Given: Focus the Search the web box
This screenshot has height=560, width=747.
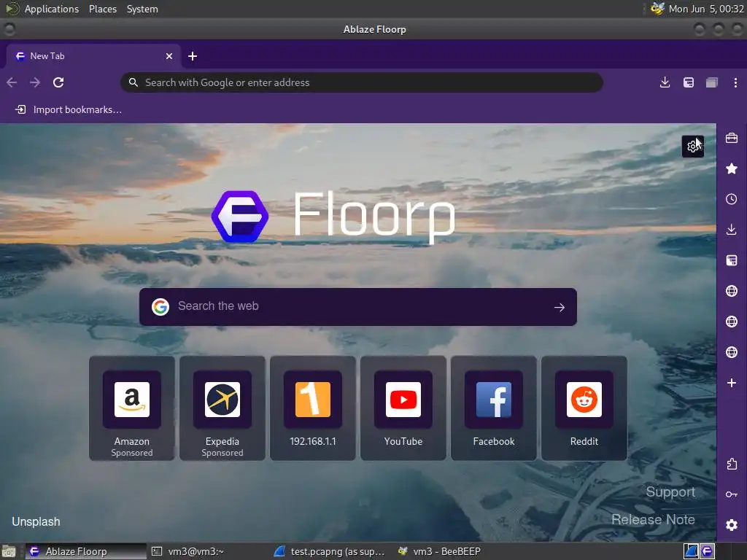Looking at the screenshot, I should [357, 307].
